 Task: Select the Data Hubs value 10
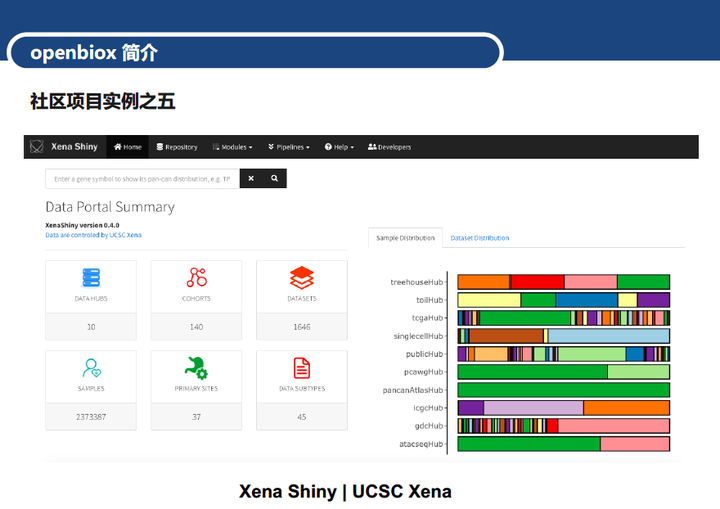[x=91, y=327]
